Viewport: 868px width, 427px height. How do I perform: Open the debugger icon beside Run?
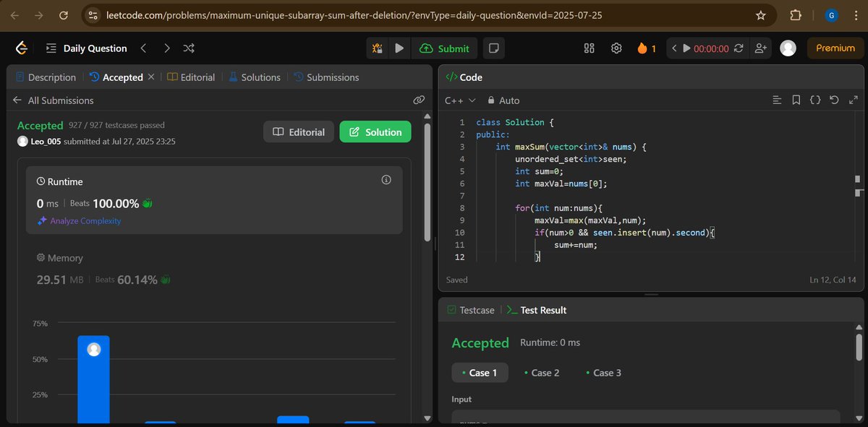(x=377, y=48)
